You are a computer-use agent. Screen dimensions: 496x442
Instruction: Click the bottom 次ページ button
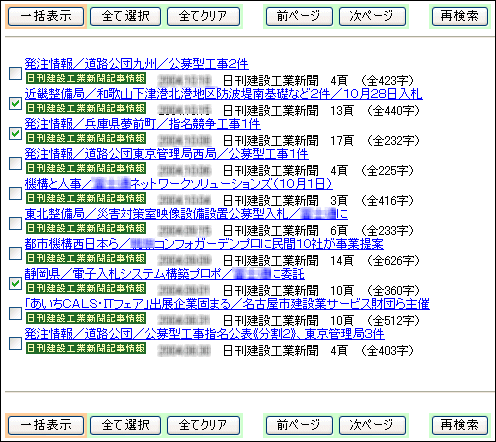(x=372, y=426)
